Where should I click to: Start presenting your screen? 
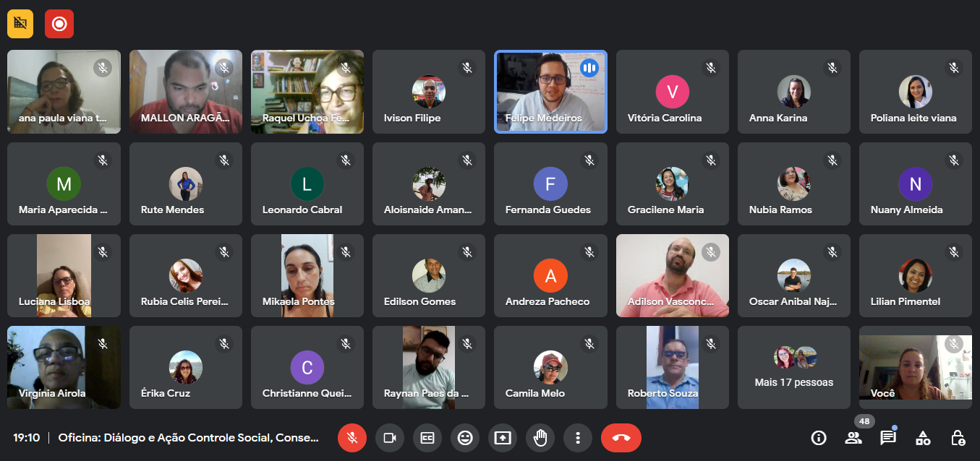tap(503, 438)
